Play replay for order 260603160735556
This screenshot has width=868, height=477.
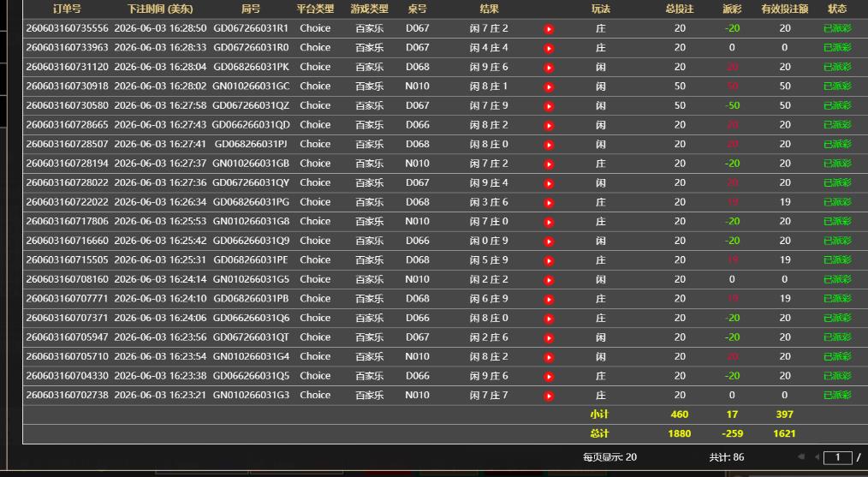coord(549,29)
